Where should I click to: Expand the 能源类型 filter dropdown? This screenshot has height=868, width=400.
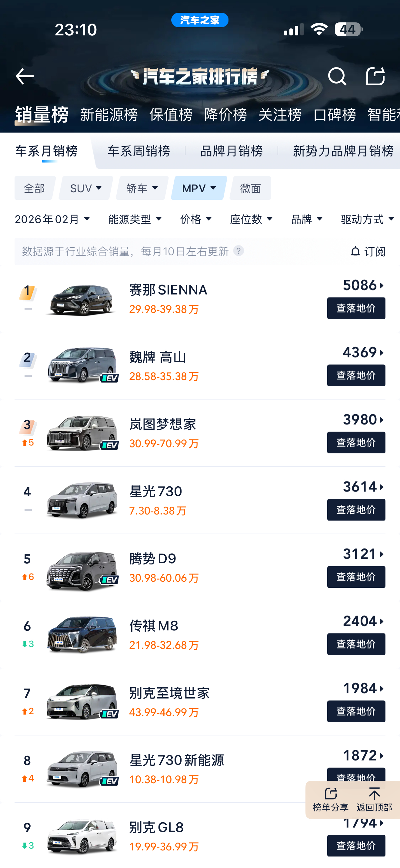click(135, 219)
